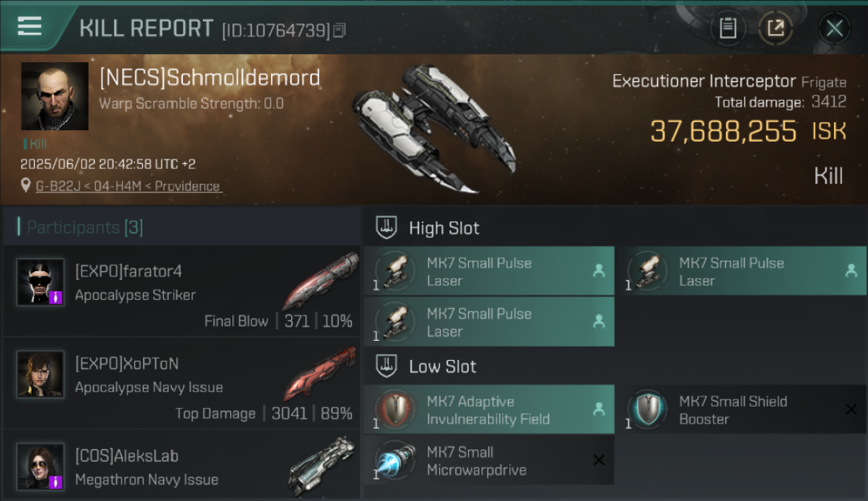The width and height of the screenshot is (868, 501).
Task: Click purple info badge on AleksLab portrait
Action: coord(57,482)
